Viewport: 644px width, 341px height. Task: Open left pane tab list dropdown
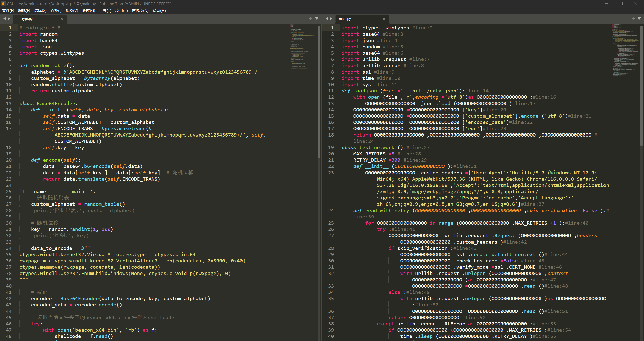[317, 19]
